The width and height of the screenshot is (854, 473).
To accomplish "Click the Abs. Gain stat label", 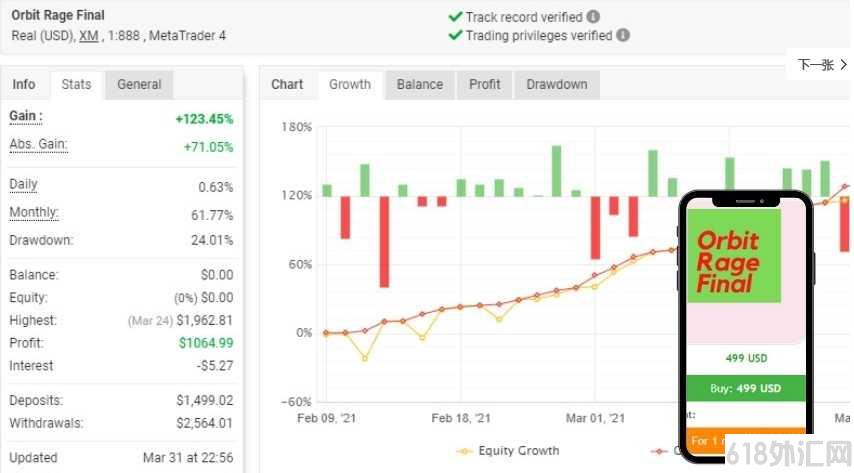I will click(38, 144).
